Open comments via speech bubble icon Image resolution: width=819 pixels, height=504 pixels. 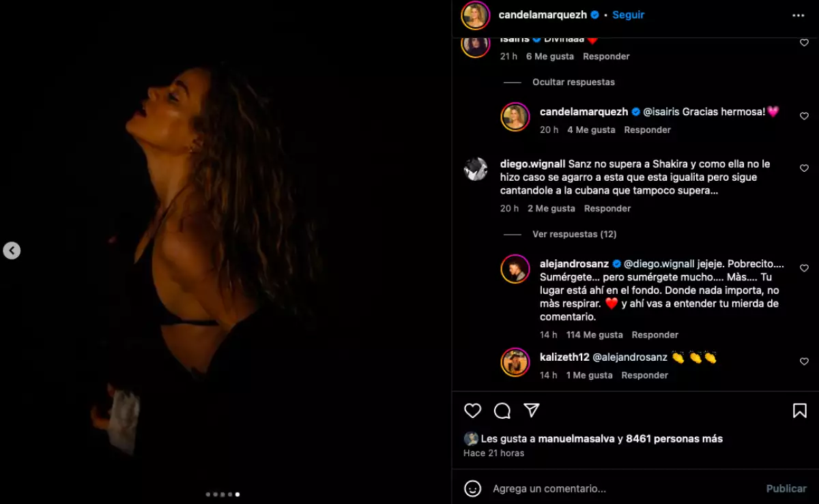[502, 411]
